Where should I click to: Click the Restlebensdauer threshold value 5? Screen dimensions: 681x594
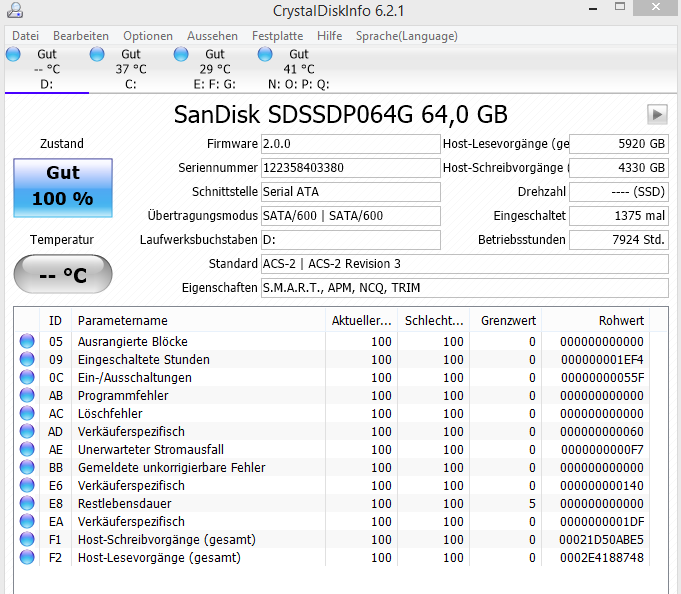pos(532,504)
